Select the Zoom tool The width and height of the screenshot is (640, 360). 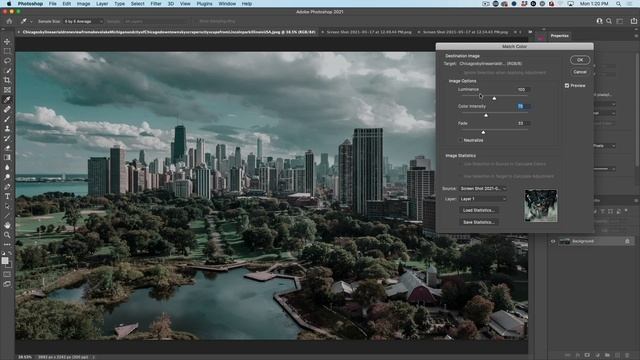coord(7,235)
